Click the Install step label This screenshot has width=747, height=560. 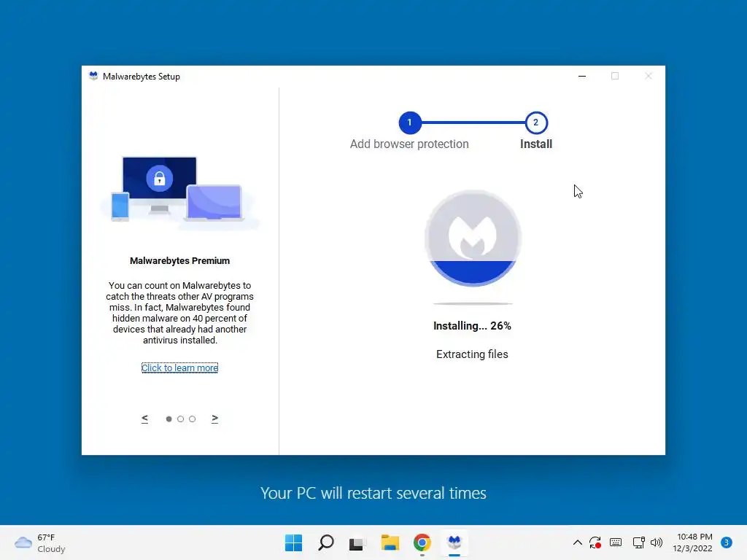[536, 144]
